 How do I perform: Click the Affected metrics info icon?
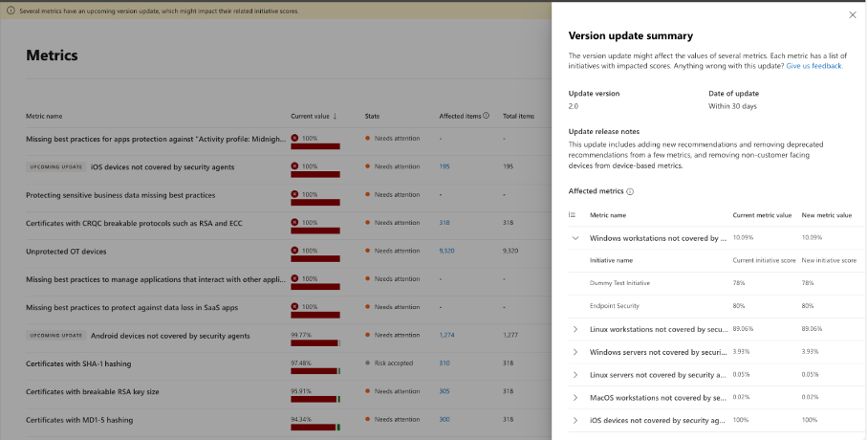click(630, 191)
